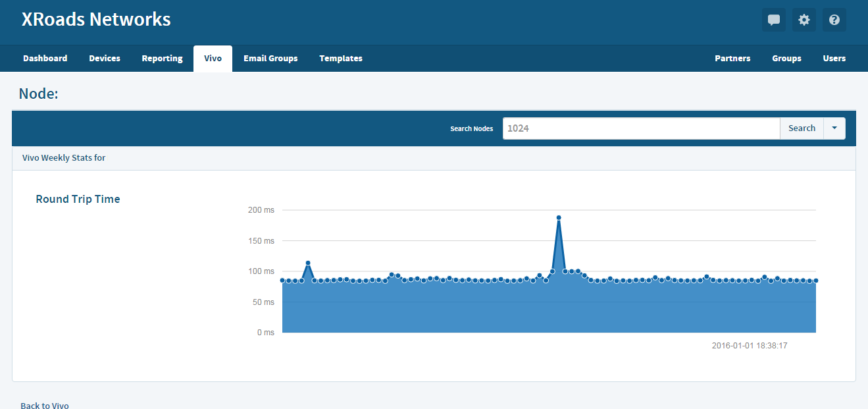Click the Round Trip Time heading
The image size is (868, 409).
point(78,199)
